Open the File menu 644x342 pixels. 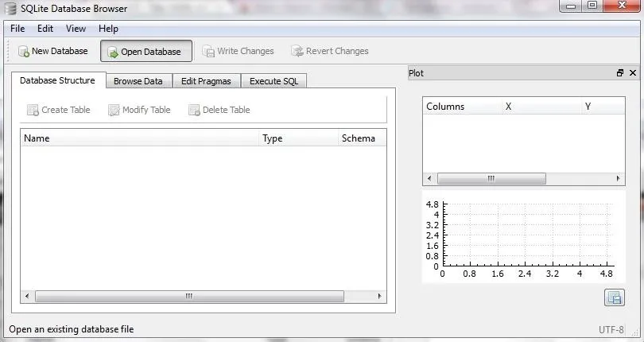tap(17, 29)
